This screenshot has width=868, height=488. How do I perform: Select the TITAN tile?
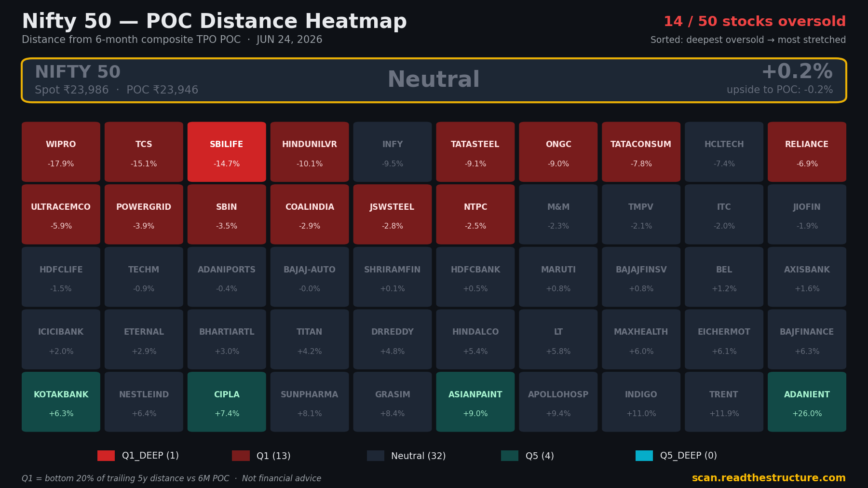tap(310, 339)
